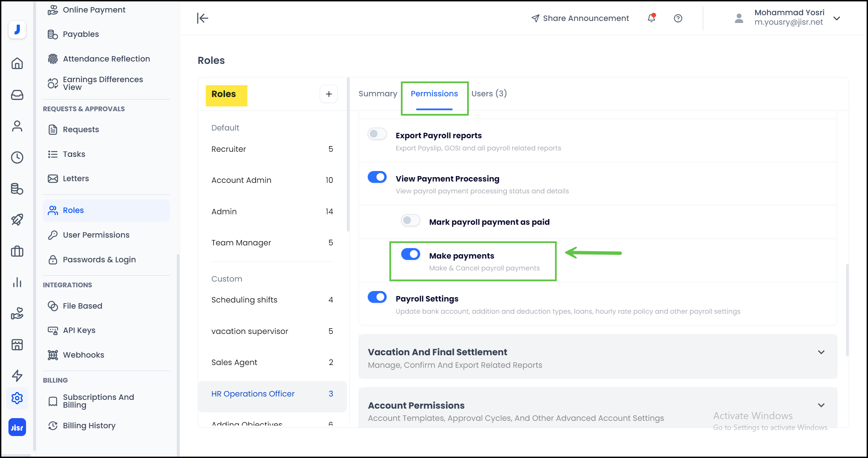Screen dimensions: 868x458
Task: Click Share Announcement link
Action: click(x=580, y=18)
